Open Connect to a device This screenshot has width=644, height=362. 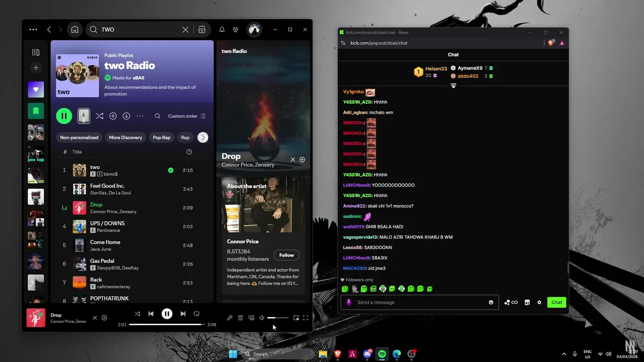click(251, 318)
